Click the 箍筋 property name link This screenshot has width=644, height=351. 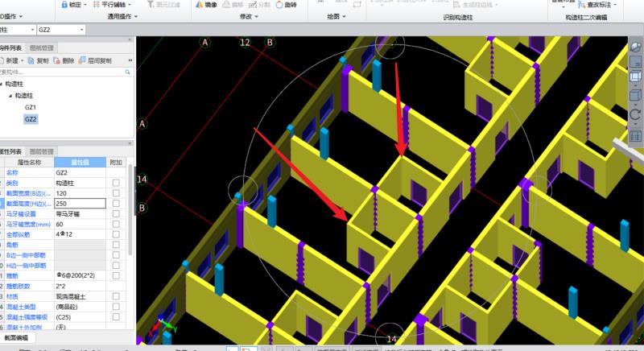[12, 276]
